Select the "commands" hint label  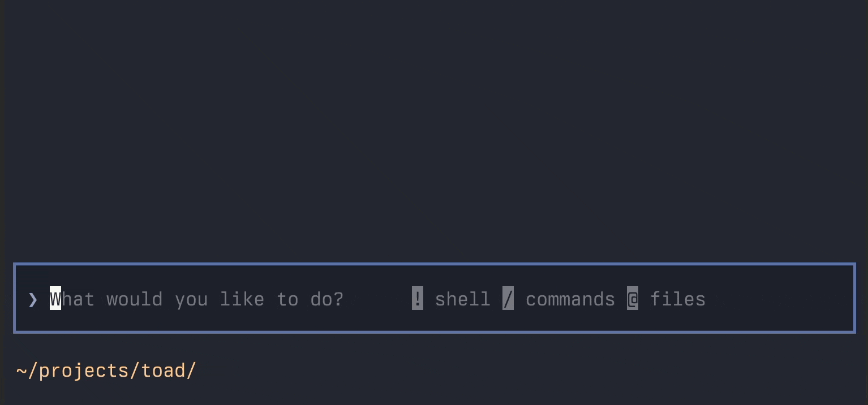pos(570,299)
